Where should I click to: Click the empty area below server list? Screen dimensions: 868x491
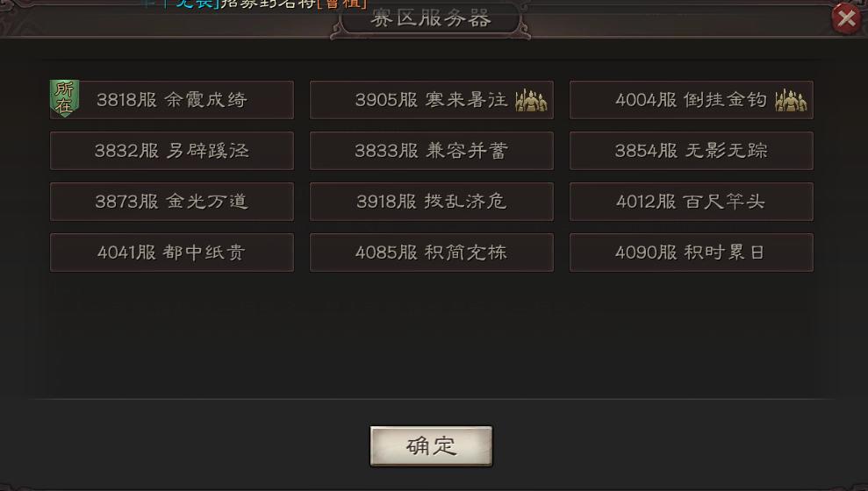(432, 335)
